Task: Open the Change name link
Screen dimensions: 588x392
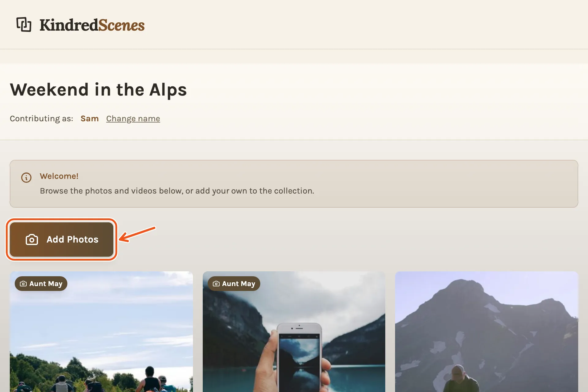Action: click(x=133, y=119)
